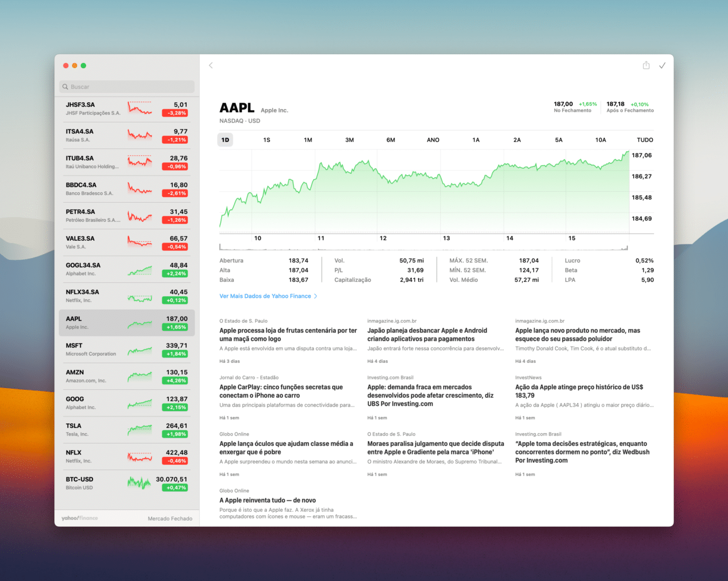The height and width of the screenshot is (581, 728).
Task: Select MSFT Microsoft Corporation in watchlist
Action: coord(127,349)
